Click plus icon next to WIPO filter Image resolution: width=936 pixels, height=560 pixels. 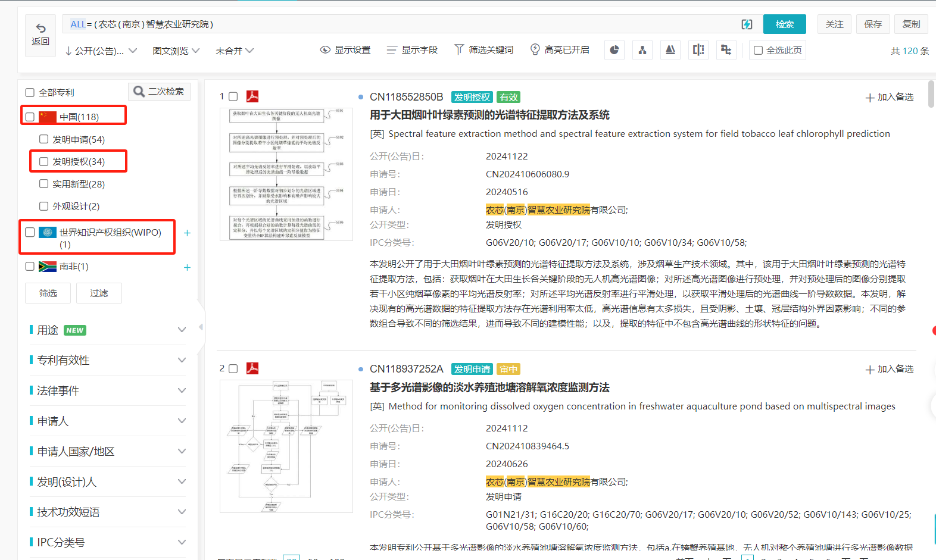tap(187, 233)
